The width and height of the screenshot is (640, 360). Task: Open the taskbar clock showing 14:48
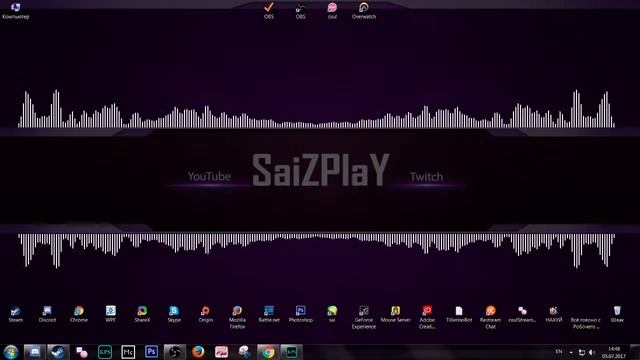(613, 352)
